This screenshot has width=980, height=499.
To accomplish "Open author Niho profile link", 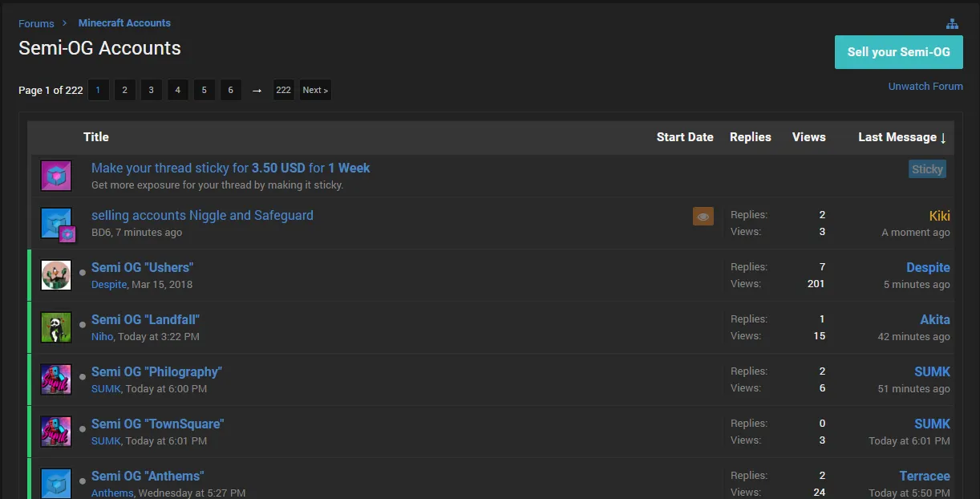I will pos(102,336).
